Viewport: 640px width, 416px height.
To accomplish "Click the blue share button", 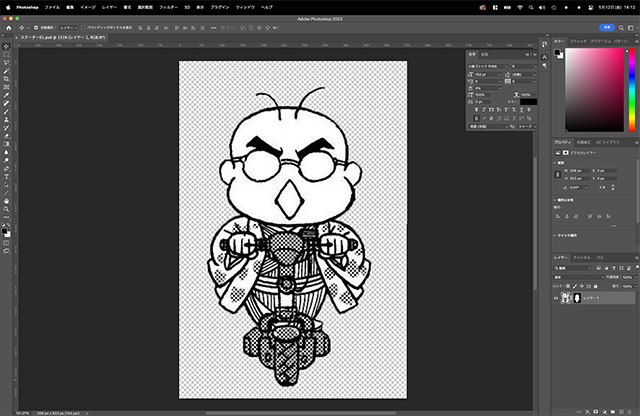I will (609, 29).
